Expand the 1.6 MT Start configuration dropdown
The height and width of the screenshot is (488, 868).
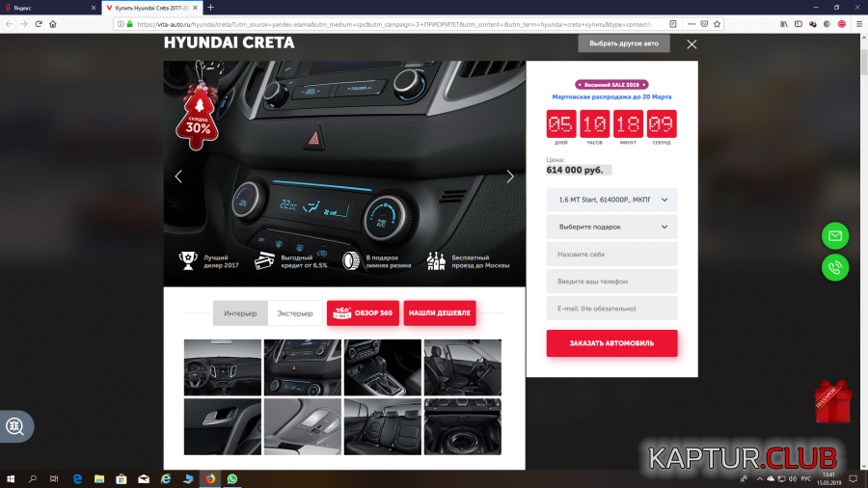coord(611,200)
